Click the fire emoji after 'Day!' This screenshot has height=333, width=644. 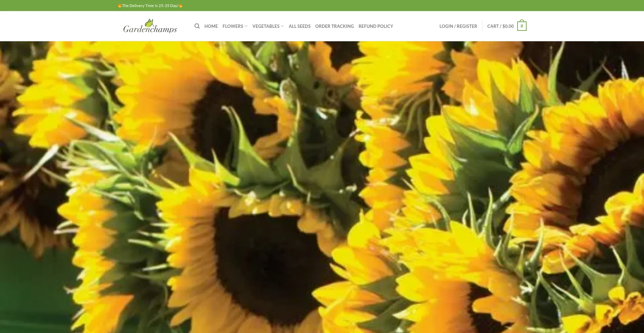coord(181,6)
